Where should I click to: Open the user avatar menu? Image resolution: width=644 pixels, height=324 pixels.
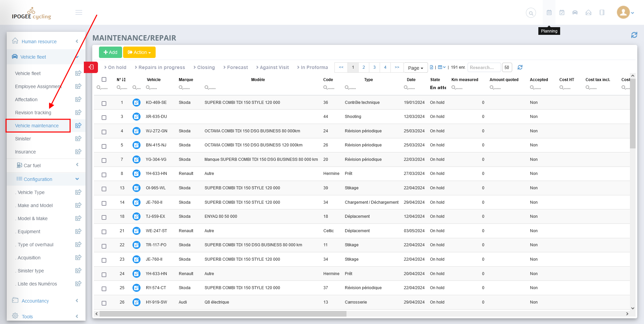pyautogui.click(x=625, y=12)
